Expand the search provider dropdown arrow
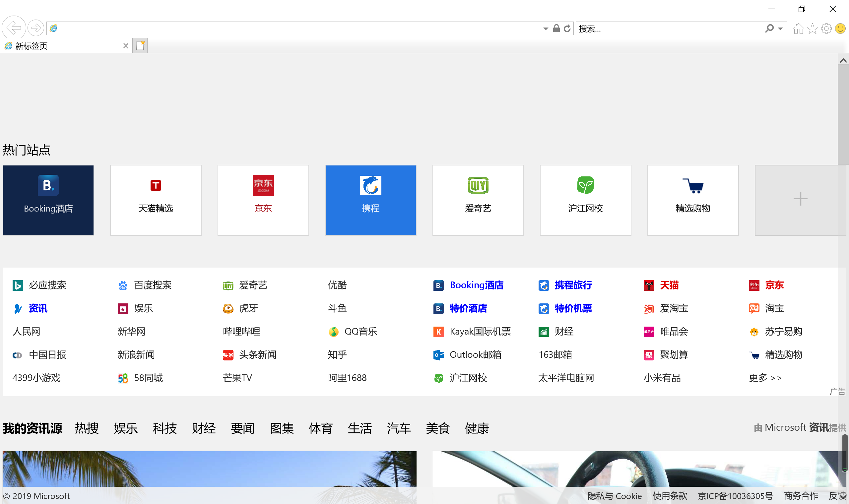The height and width of the screenshot is (504, 849). 780,29
